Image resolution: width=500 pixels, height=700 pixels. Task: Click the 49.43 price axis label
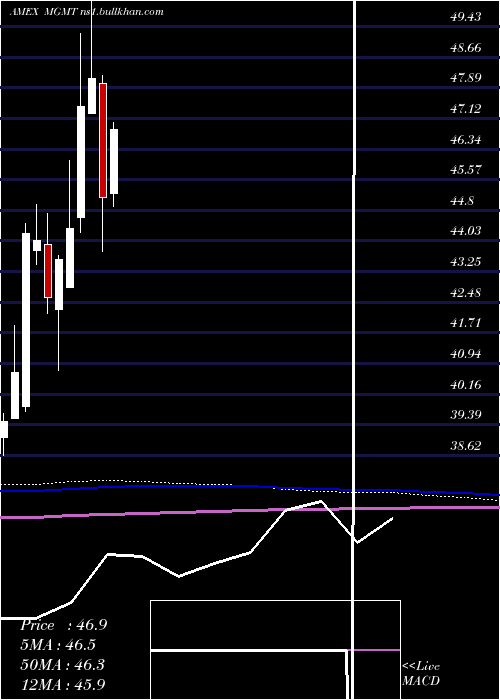point(466,17)
